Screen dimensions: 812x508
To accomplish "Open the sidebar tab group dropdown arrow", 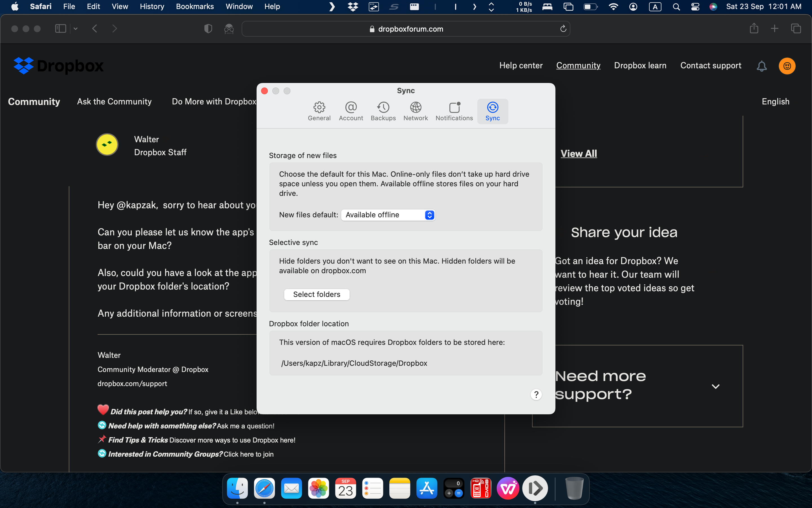I will pos(76,29).
